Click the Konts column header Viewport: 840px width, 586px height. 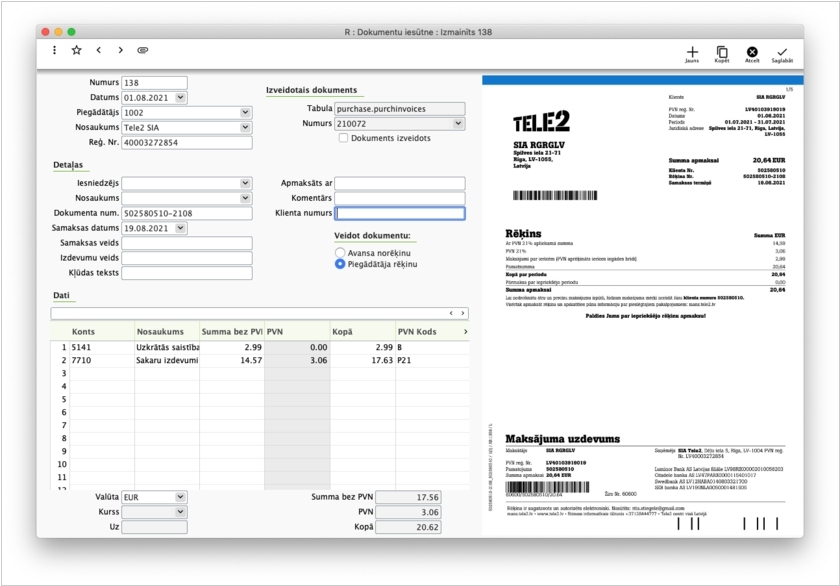pos(84,331)
